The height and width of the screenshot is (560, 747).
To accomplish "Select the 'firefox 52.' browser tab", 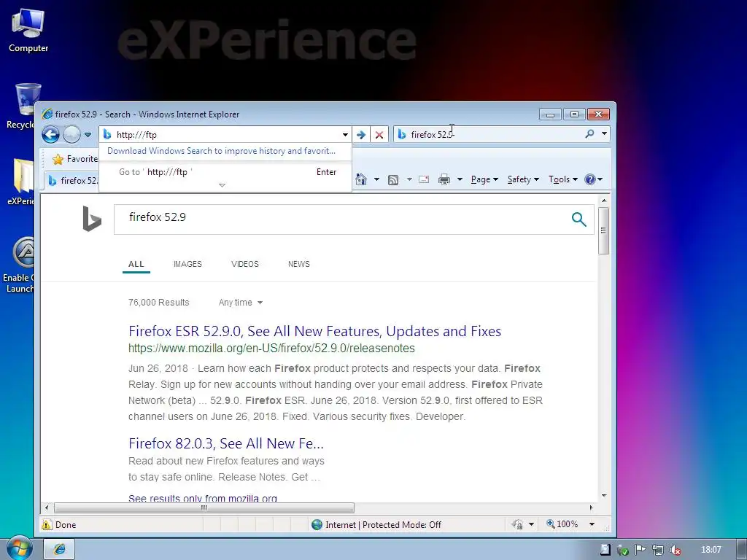I will tap(71, 181).
